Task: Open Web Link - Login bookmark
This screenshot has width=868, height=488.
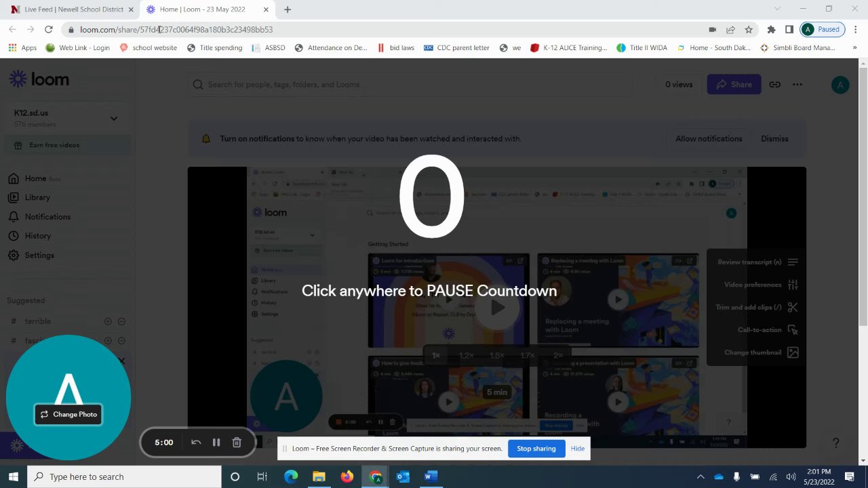Action: 77,48
